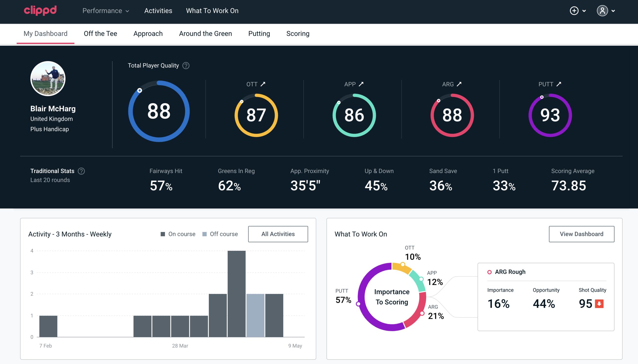
Task: Switch to the Putting tab
Action: (x=259, y=33)
